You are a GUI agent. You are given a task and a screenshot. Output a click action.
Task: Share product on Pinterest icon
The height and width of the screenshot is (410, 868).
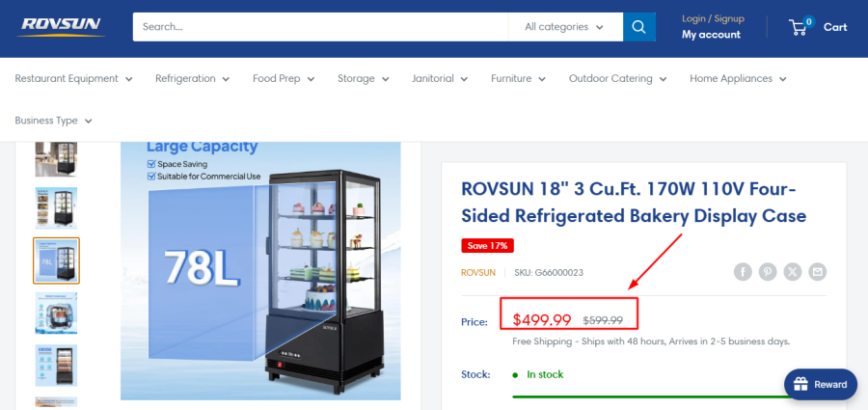click(x=768, y=272)
